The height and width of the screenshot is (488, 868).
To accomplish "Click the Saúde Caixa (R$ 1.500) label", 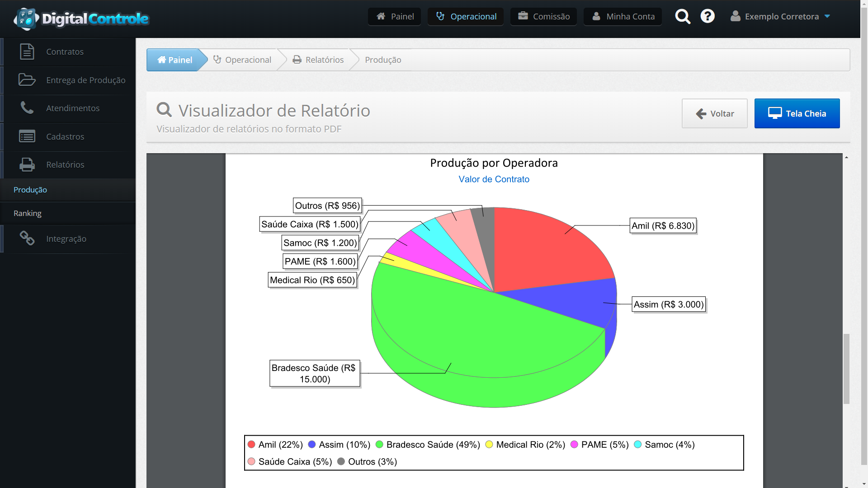I will [x=310, y=224].
